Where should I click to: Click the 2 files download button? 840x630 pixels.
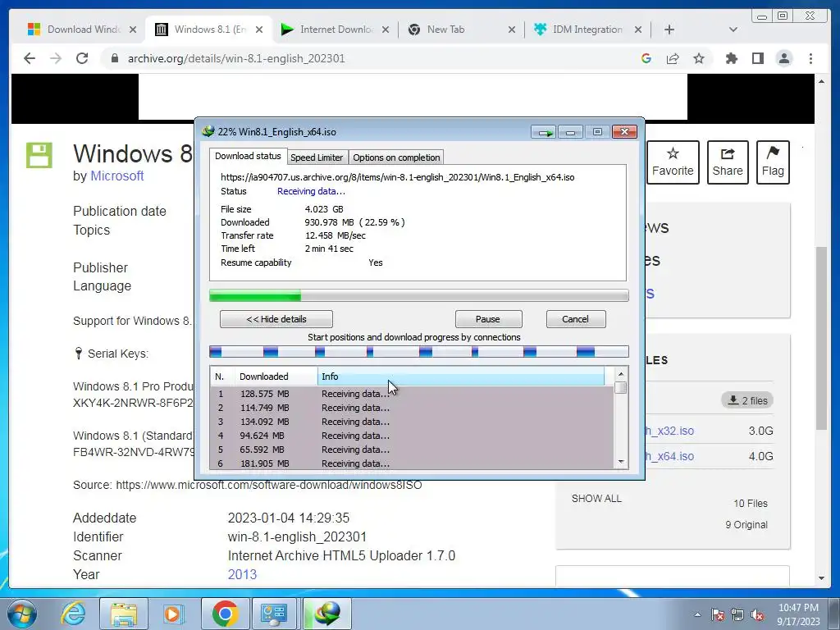[747, 400]
